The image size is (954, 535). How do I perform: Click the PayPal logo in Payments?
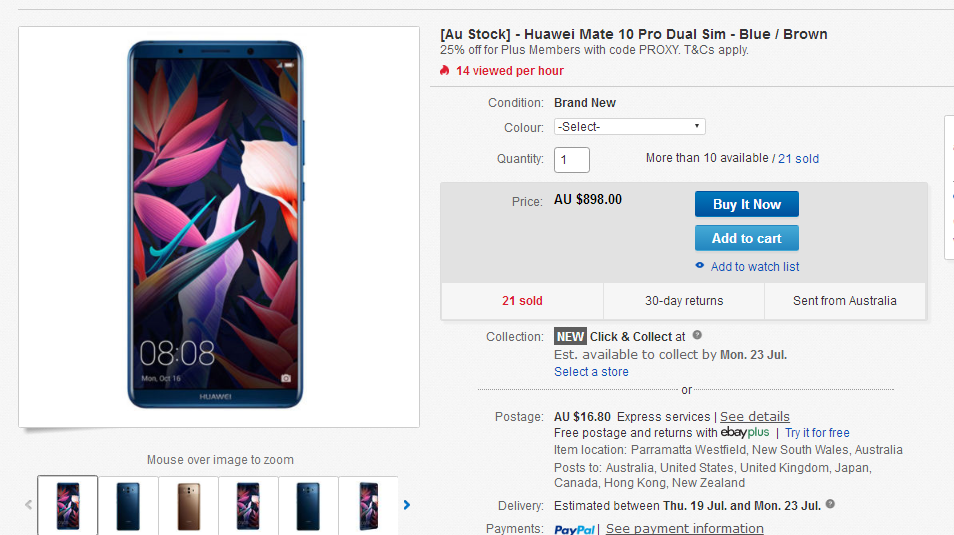pos(574,530)
